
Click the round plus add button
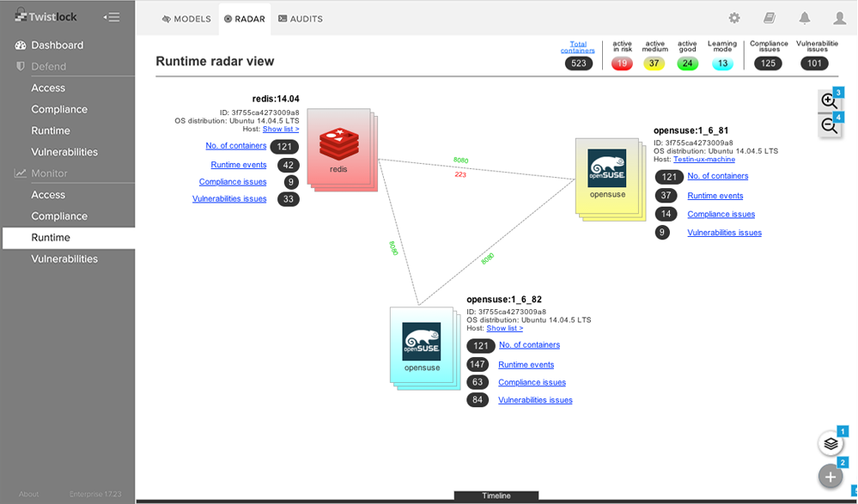click(831, 477)
